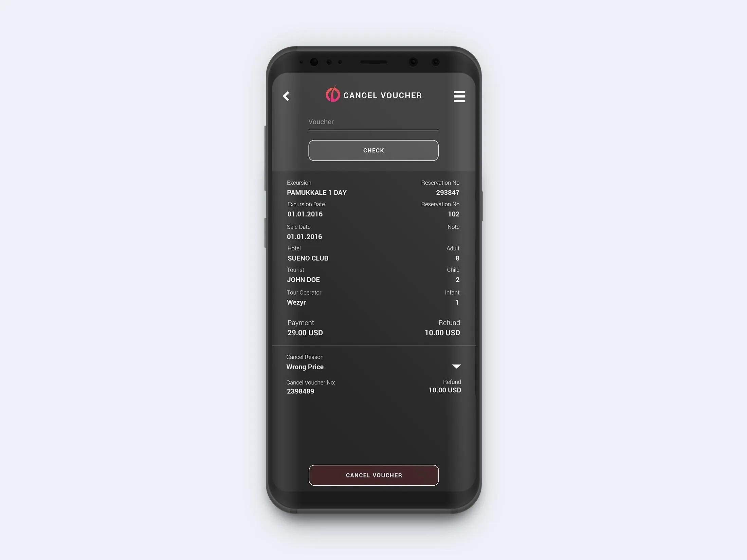Click the tourist name JOHN DOE field
This screenshot has height=560, width=747.
click(x=304, y=279)
